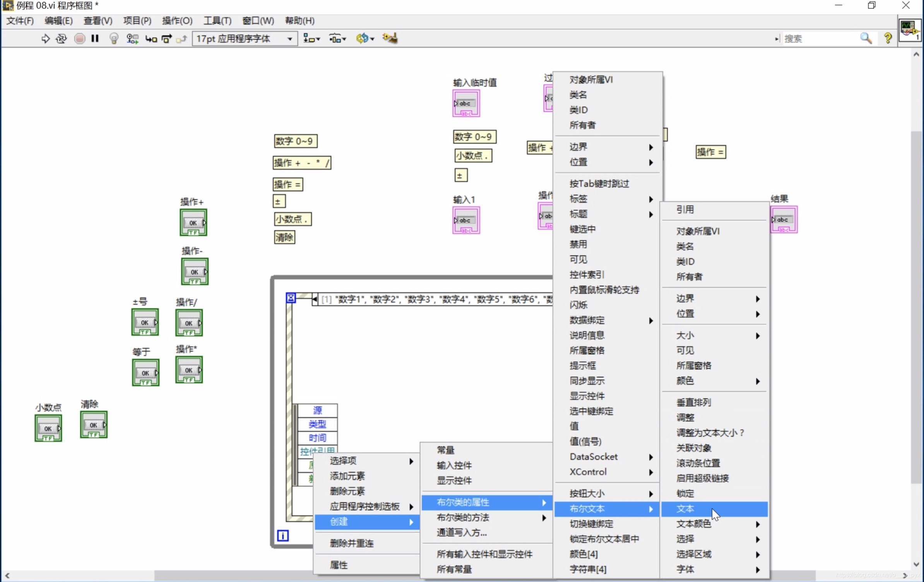Open the 工具(T) menu

click(x=217, y=21)
